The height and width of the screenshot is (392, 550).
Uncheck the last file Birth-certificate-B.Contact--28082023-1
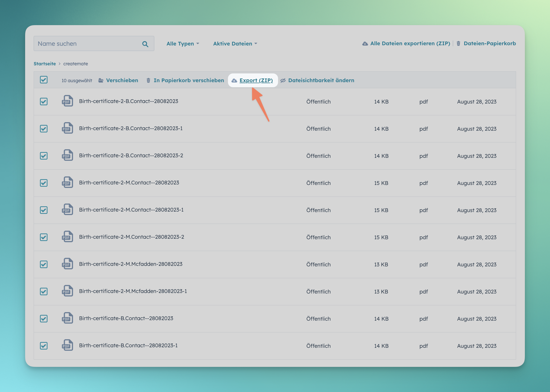[x=44, y=346]
